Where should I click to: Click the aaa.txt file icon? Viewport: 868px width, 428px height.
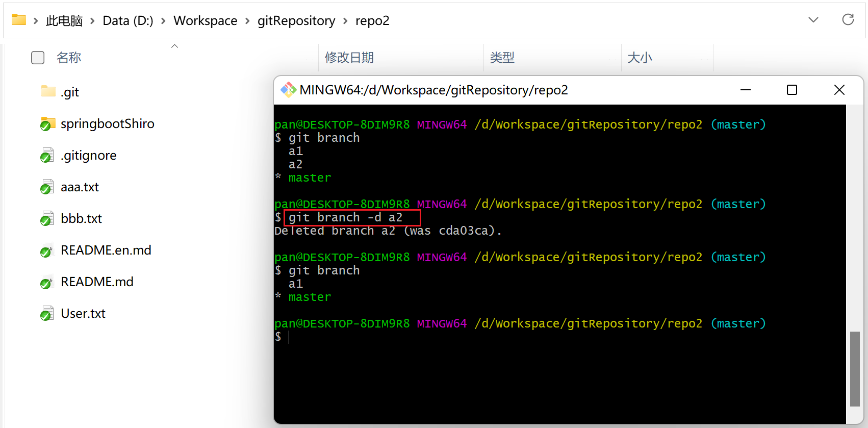coord(47,187)
